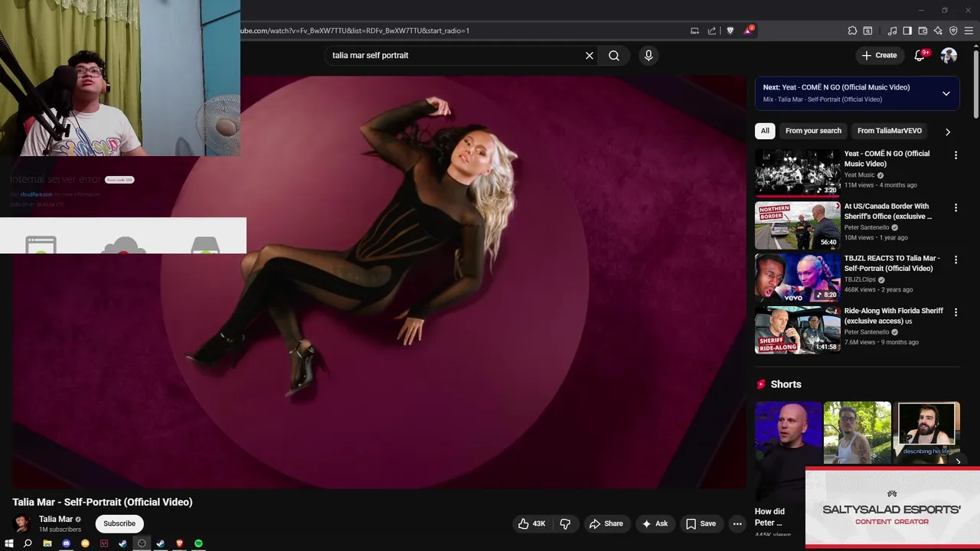Screen dimensions: 980x551
Task: Click the magnifier search button
Action: tap(614, 55)
